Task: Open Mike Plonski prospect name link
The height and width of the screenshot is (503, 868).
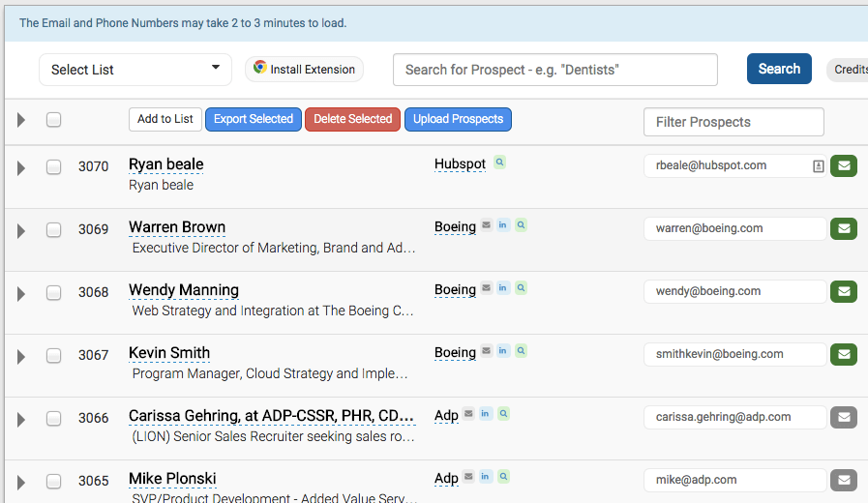Action: tap(172, 479)
